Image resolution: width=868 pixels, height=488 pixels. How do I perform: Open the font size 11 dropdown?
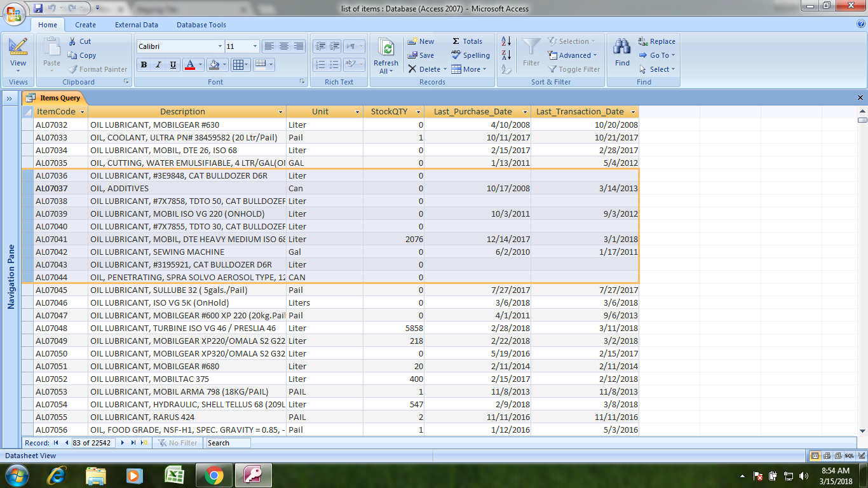click(x=255, y=46)
